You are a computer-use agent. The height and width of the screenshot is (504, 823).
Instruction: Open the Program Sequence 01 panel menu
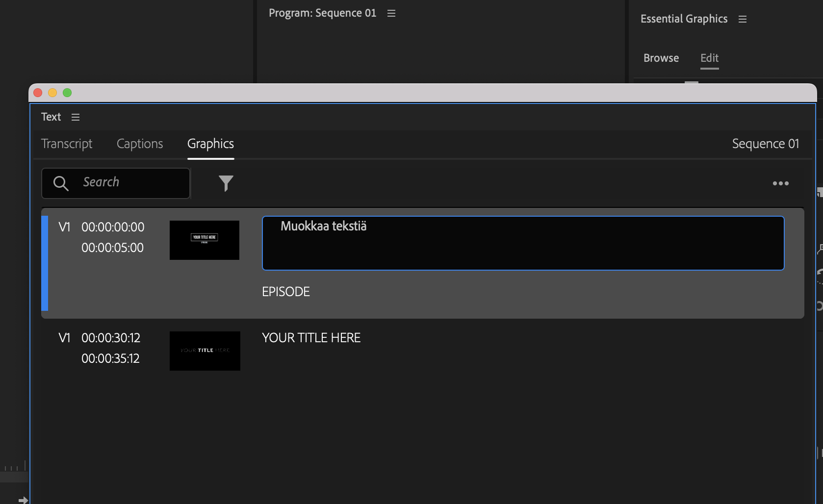pyautogui.click(x=391, y=14)
